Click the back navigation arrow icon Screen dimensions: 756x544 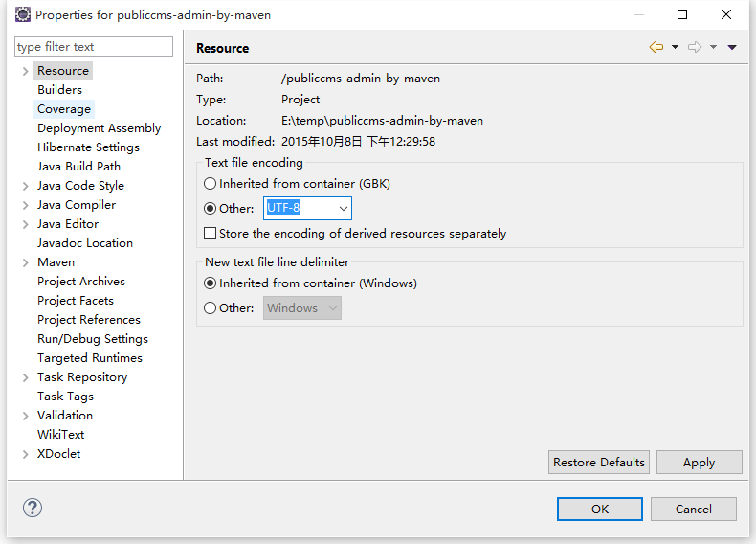[656, 47]
